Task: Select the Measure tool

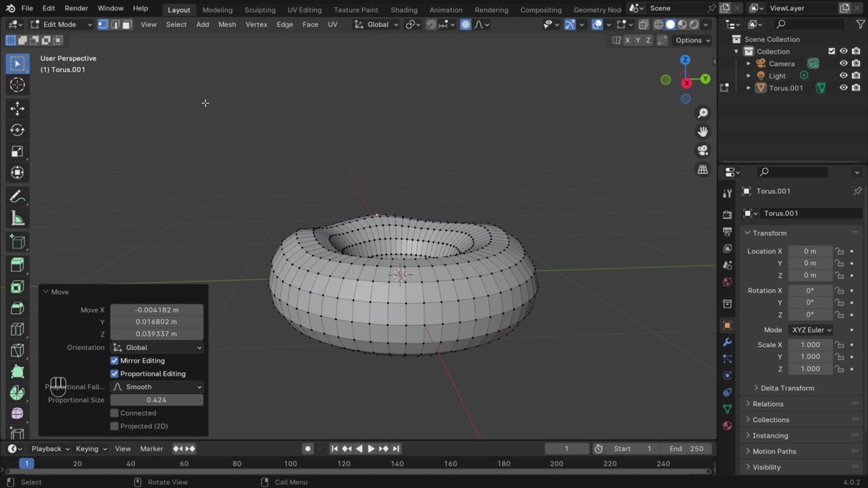Action: coord(18,219)
